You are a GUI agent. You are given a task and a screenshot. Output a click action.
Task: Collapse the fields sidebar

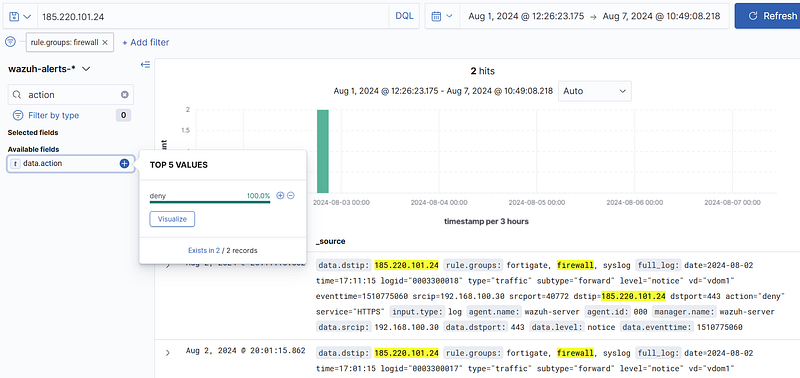pyautogui.click(x=145, y=65)
